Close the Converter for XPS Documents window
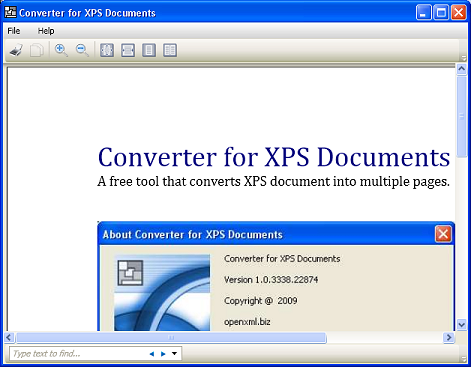This screenshot has height=367, width=471. pos(459,13)
